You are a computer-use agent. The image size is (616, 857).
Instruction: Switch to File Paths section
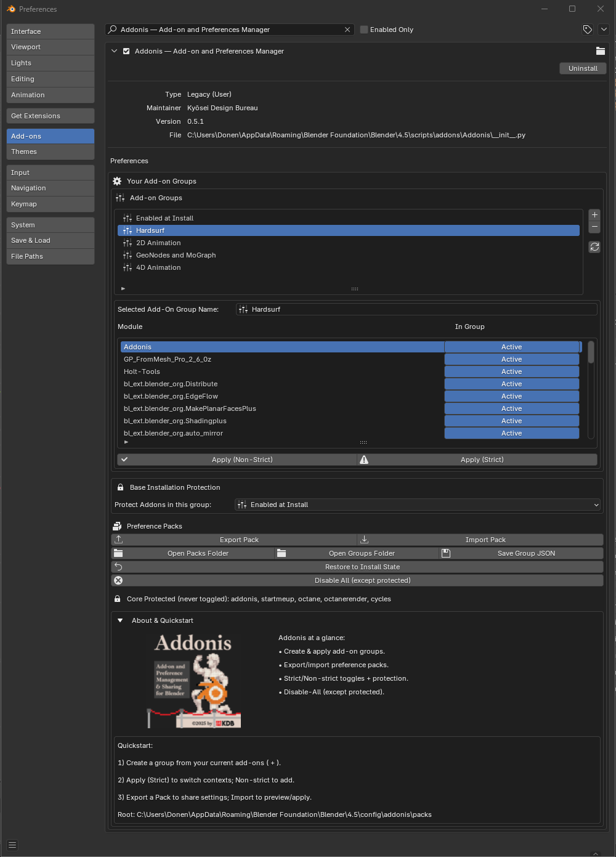(51, 256)
